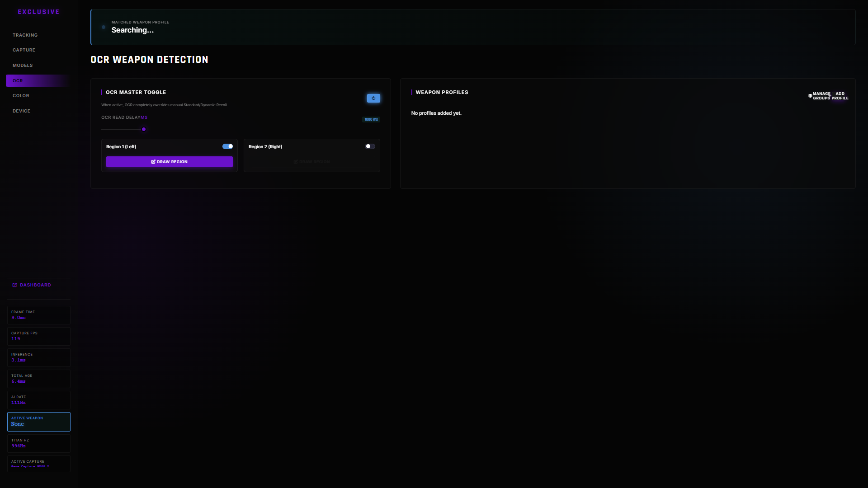Click the Manage Groups cube icon

point(810,96)
